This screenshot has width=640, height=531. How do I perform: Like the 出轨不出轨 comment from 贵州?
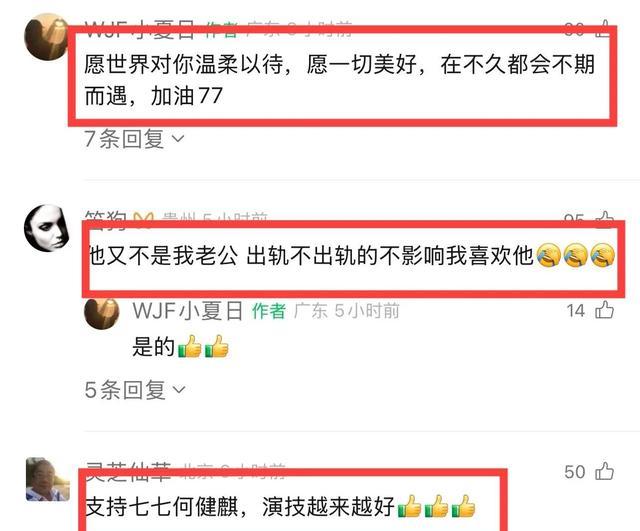click(x=605, y=218)
